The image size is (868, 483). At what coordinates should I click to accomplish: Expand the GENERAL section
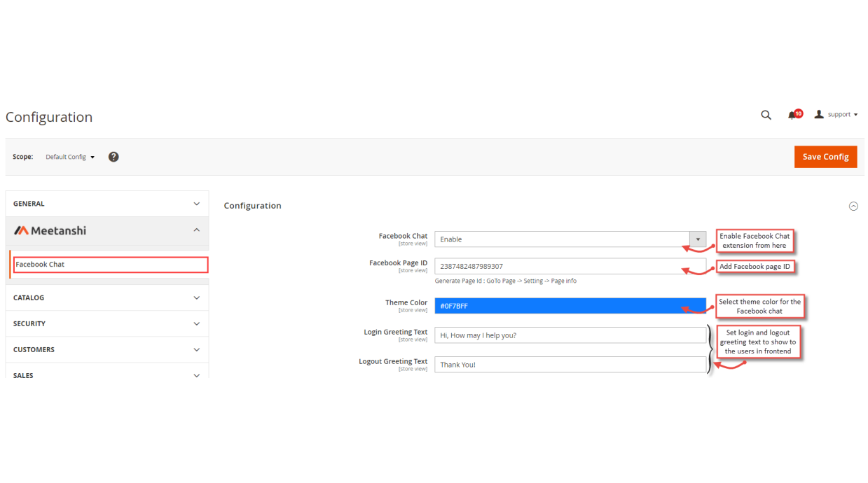click(107, 204)
